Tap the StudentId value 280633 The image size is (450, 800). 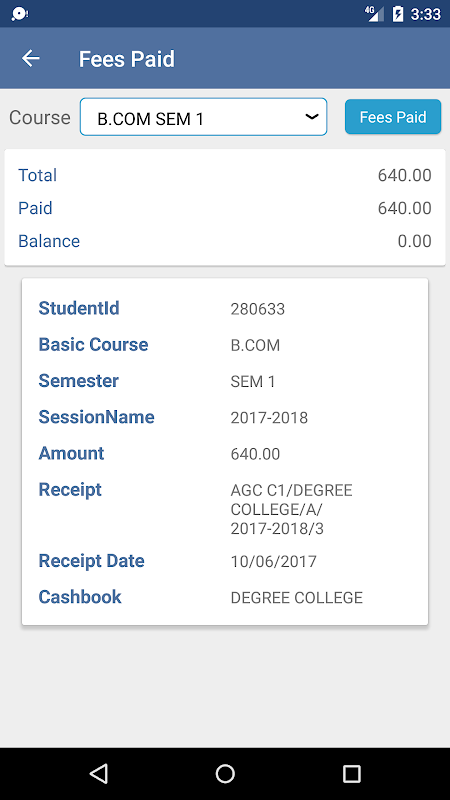[258, 309]
